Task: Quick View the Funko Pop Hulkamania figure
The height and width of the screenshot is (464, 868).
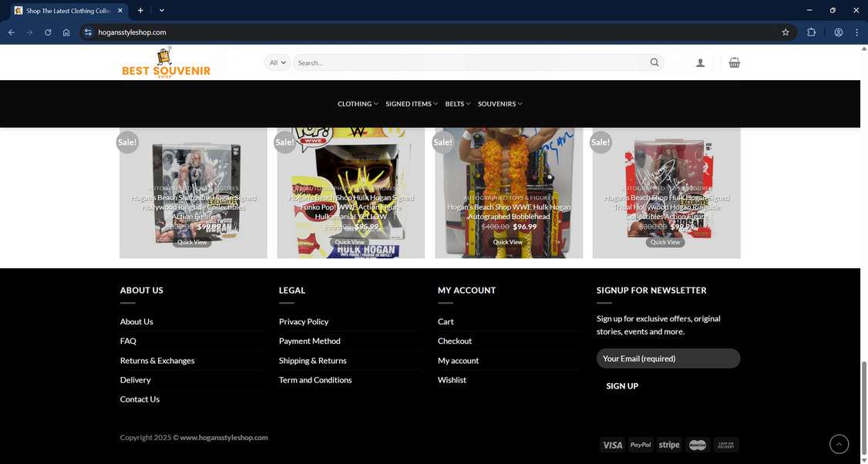Action: 350,242
